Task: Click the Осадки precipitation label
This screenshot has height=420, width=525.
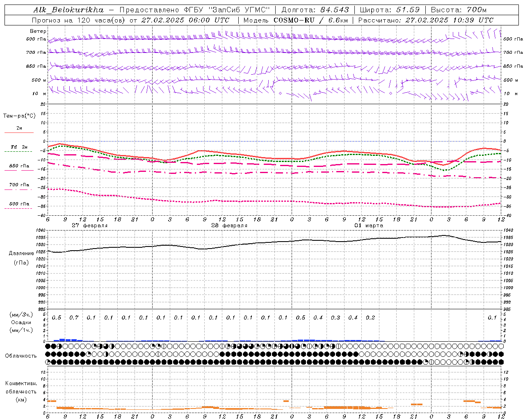Action: 21,322
